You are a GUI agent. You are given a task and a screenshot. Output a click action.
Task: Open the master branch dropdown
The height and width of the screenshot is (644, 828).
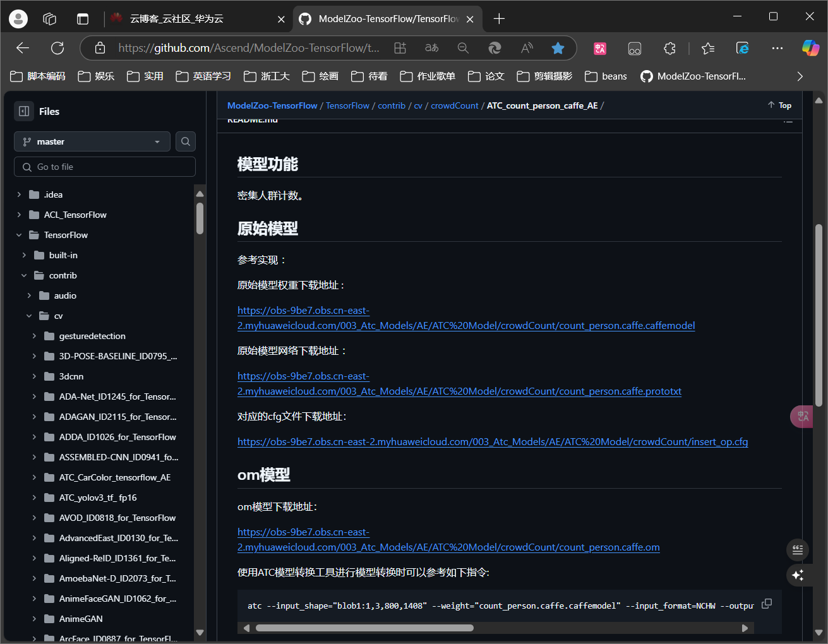coord(92,141)
